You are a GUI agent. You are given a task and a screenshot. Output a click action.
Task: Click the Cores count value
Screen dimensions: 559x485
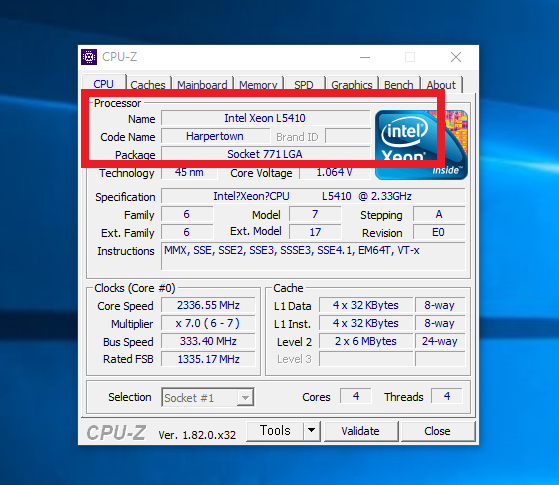pyautogui.click(x=356, y=396)
